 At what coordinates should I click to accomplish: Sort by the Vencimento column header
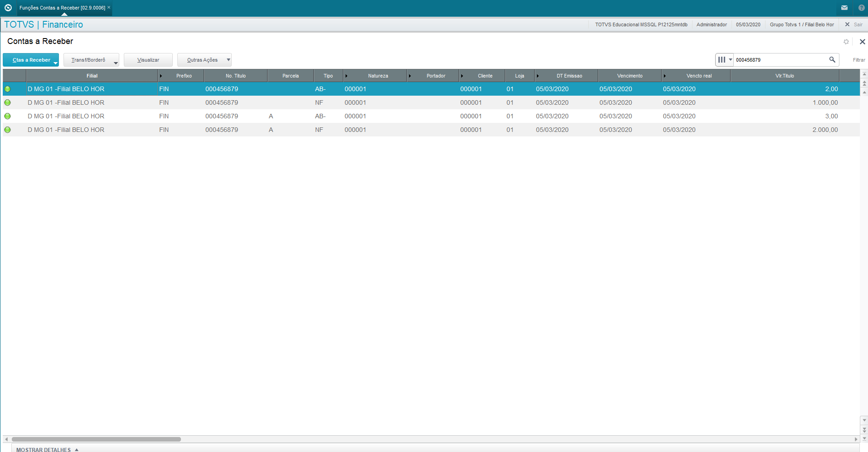(x=630, y=76)
